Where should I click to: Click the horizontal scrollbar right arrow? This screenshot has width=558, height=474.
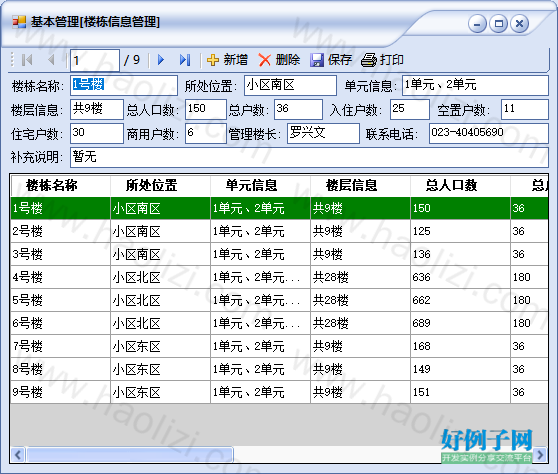(540, 455)
